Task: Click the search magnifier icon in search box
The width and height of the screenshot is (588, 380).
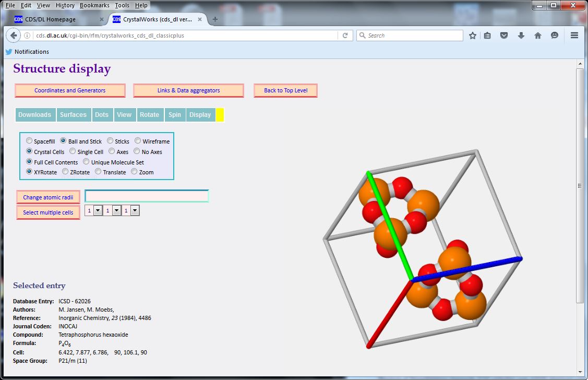Action: click(362, 35)
